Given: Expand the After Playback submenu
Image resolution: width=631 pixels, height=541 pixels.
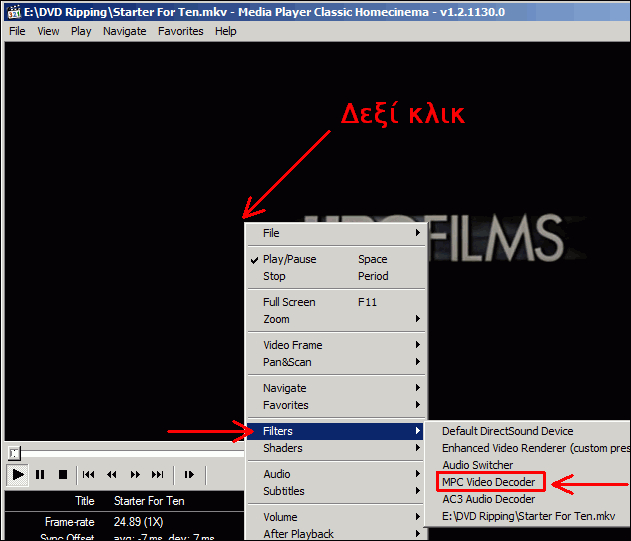Looking at the screenshot, I should 336,534.
